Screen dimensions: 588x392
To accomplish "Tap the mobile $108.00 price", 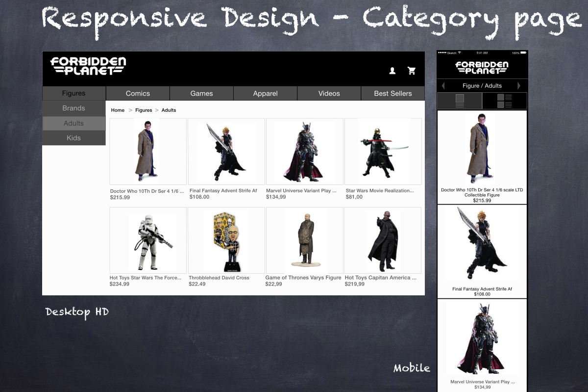I will 482,294.
